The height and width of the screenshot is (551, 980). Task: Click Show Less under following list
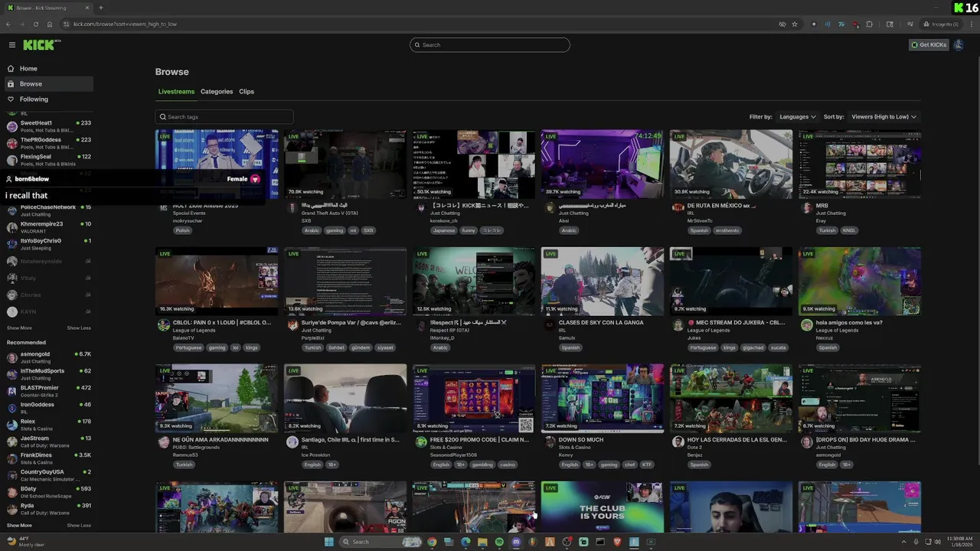tap(79, 328)
